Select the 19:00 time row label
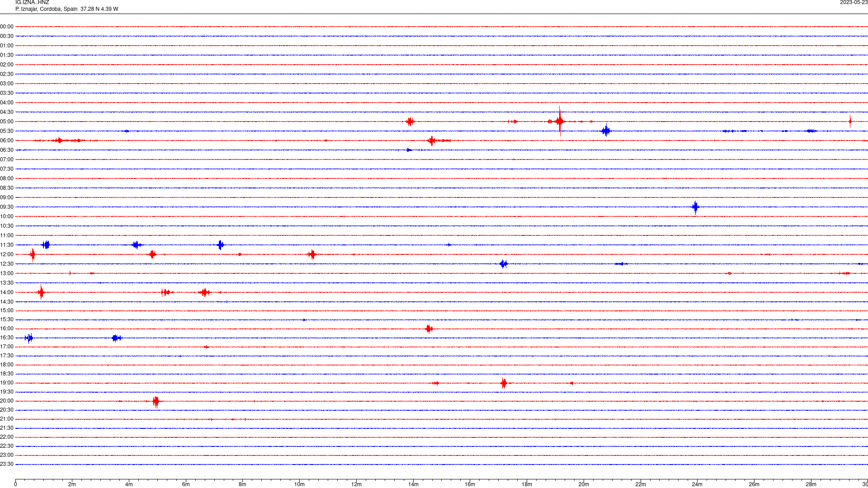The image size is (868, 488). coord(7,383)
